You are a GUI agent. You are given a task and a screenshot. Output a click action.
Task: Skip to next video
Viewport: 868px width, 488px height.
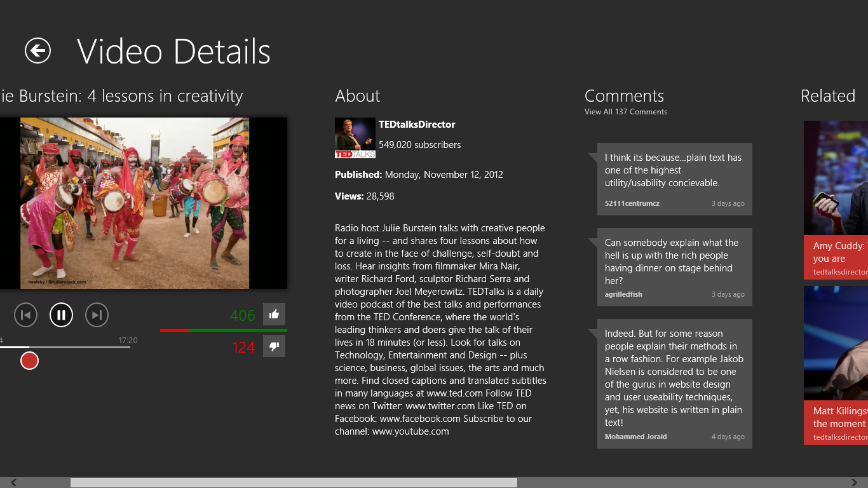[97, 315]
